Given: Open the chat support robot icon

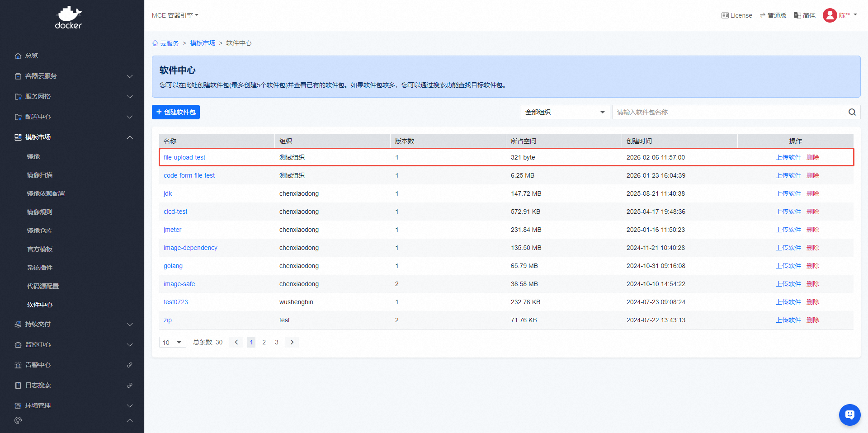Looking at the screenshot, I should [x=849, y=414].
